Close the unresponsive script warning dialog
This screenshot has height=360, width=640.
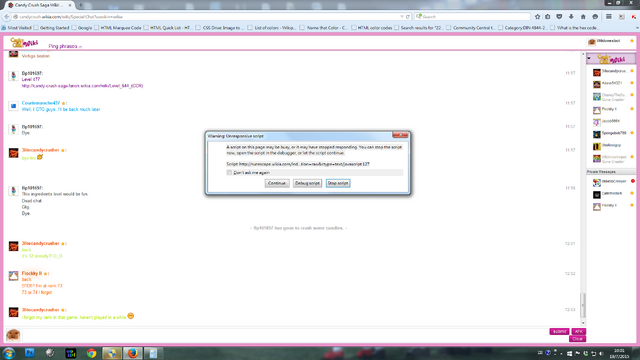(400, 135)
